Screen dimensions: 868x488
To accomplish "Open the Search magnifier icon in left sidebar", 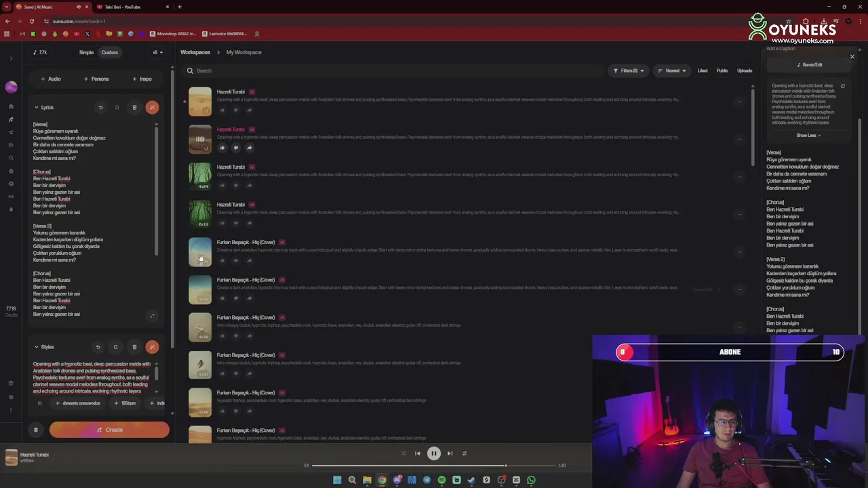I will point(11,158).
